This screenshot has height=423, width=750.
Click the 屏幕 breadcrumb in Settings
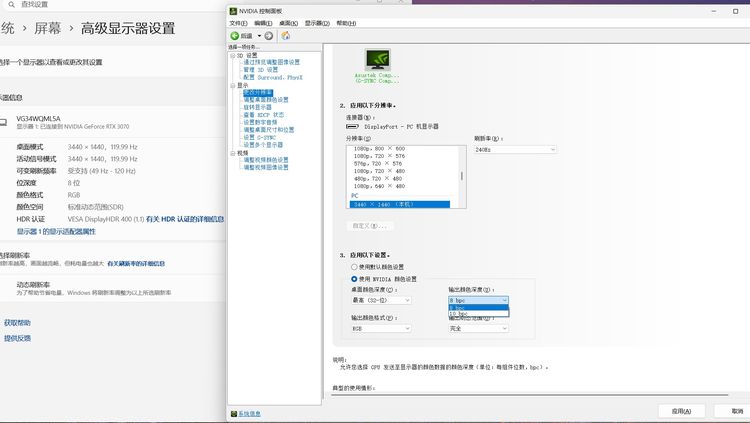(47, 28)
